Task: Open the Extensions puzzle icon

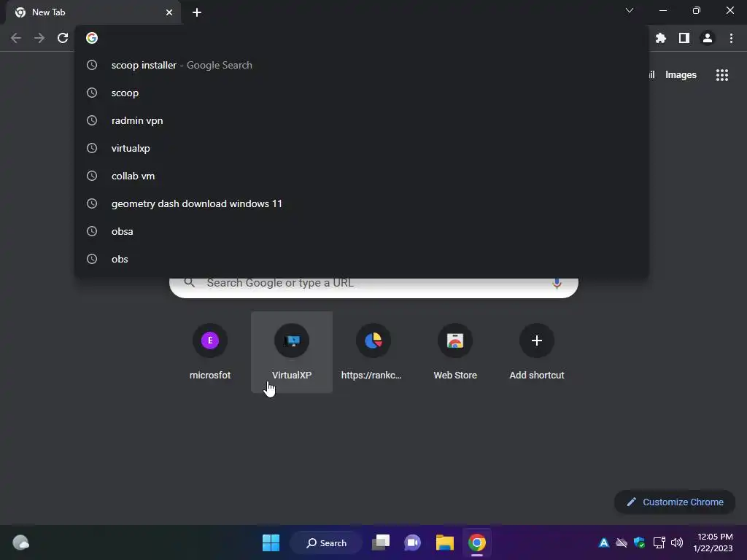Action: [661, 38]
